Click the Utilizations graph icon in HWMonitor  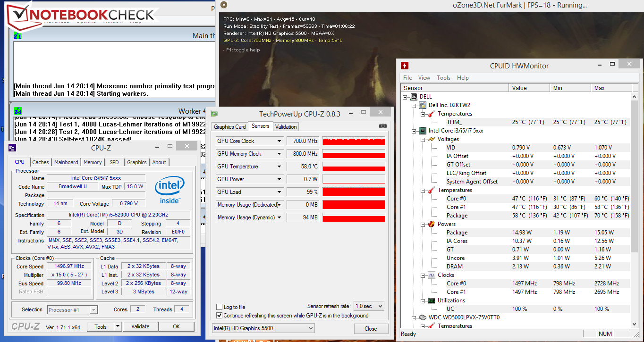pyautogui.click(x=431, y=300)
